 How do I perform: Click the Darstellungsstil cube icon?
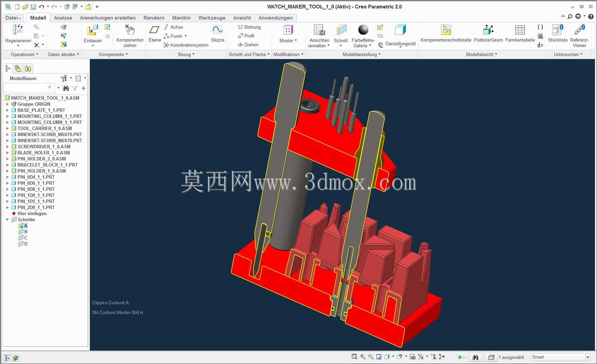400,30
